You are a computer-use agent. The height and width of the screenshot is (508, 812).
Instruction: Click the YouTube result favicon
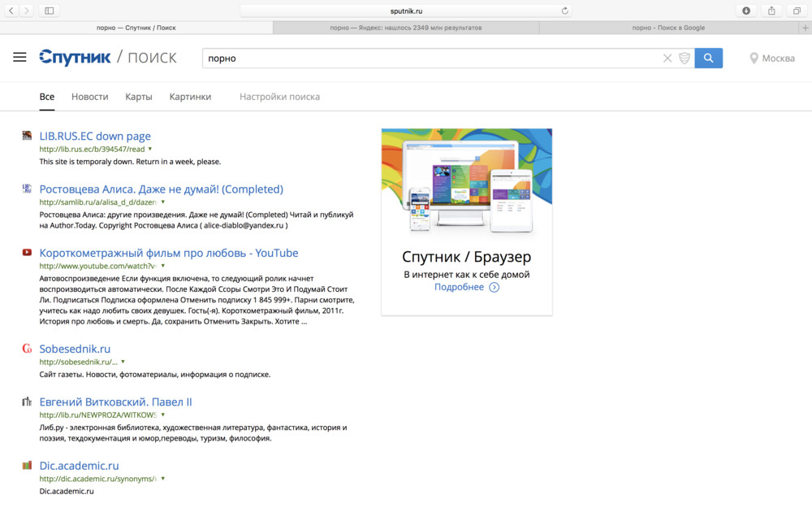tap(27, 253)
